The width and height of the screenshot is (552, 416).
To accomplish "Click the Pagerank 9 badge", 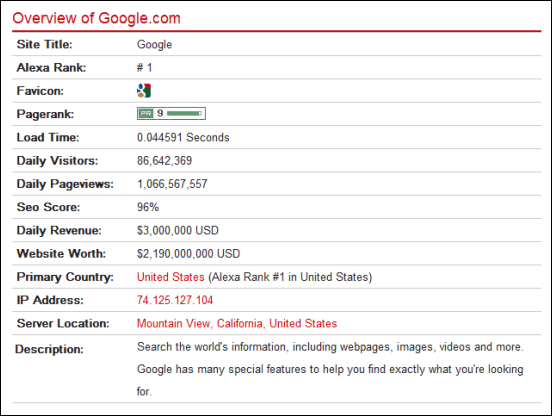I will tap(171, 113).
